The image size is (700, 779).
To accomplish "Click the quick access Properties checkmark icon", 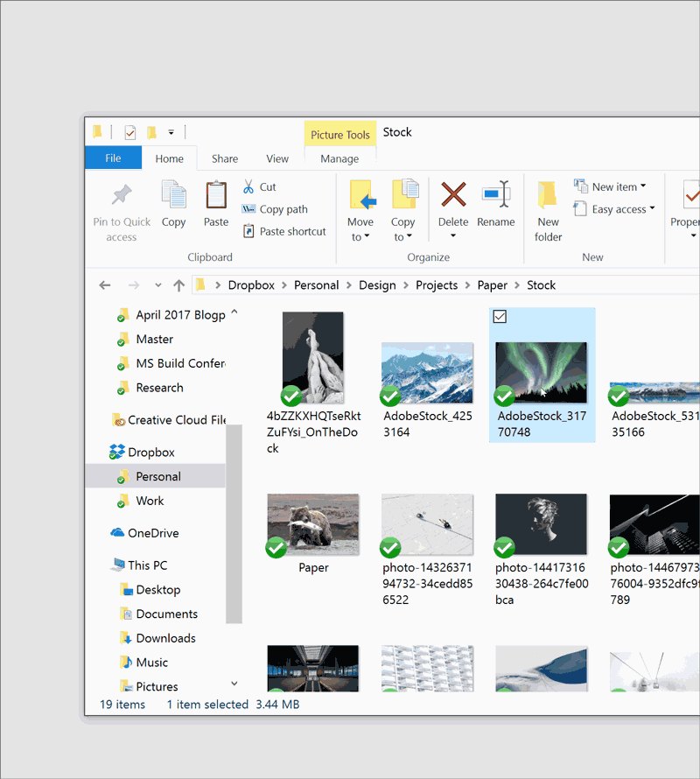I will 130,132.
